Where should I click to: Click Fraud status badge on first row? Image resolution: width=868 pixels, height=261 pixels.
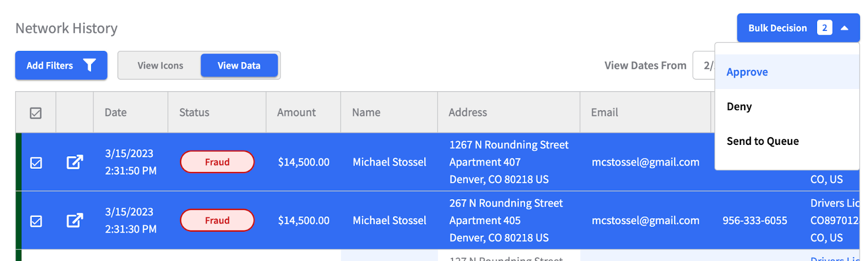(217, 162)
